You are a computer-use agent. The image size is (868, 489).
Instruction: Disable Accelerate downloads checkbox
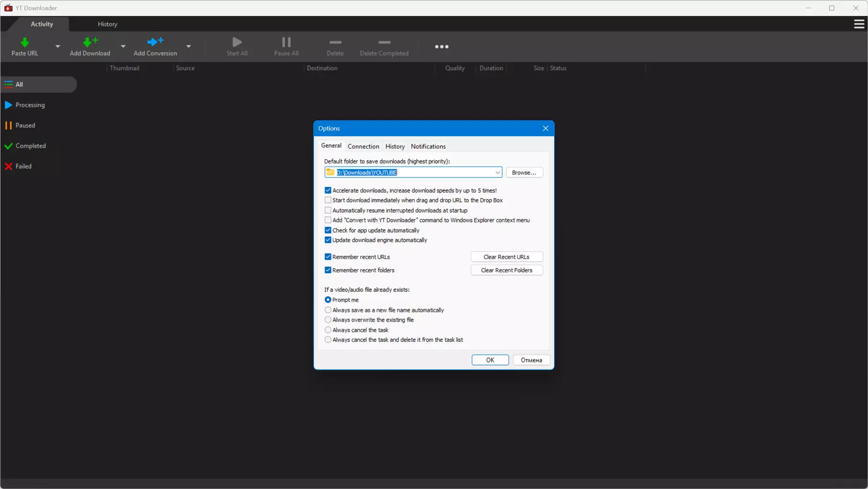tap(328, 190)
